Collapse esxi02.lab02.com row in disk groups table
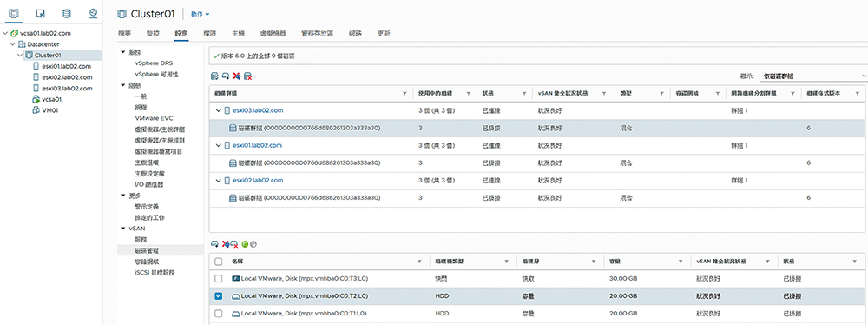 coord(219,180)
